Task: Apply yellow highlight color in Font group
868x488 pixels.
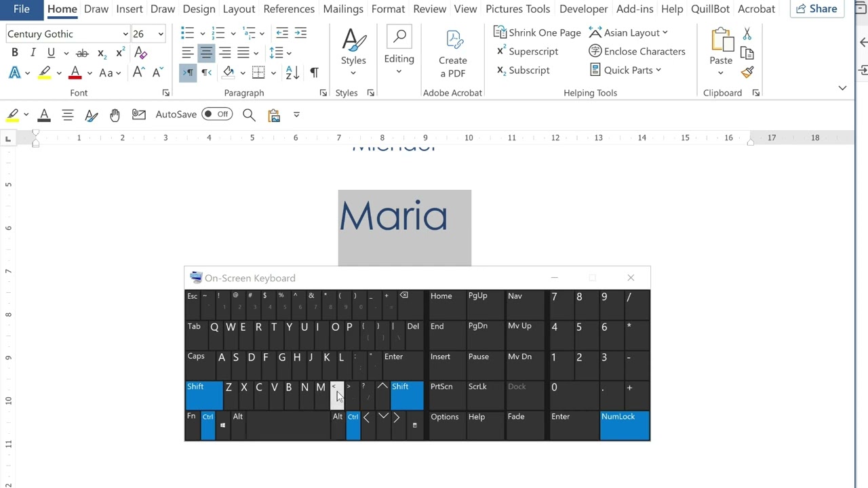Action: [x=45, y=73]
